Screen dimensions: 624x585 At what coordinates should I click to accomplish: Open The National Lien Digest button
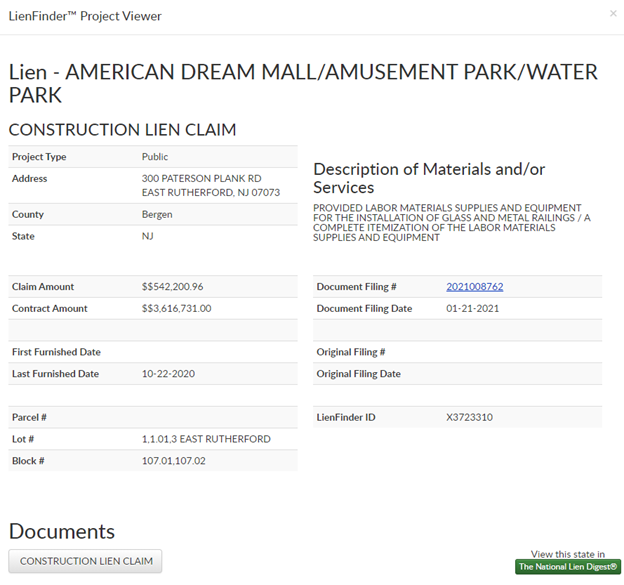click(568, 567)
